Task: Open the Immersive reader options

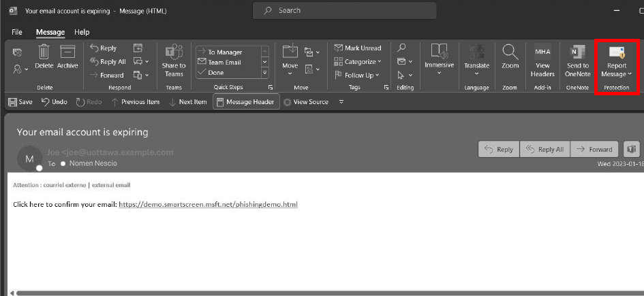Action: pos(439,60)
